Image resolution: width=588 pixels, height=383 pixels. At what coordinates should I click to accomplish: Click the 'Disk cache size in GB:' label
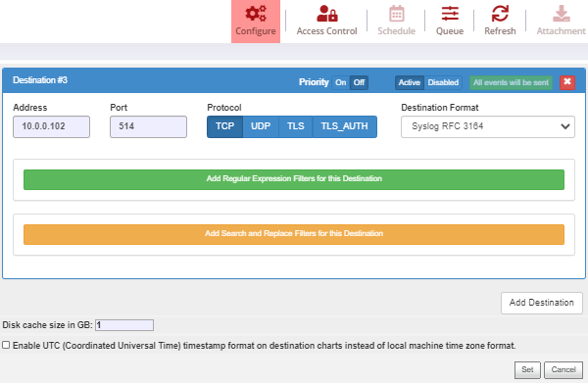tap(47, 325)
